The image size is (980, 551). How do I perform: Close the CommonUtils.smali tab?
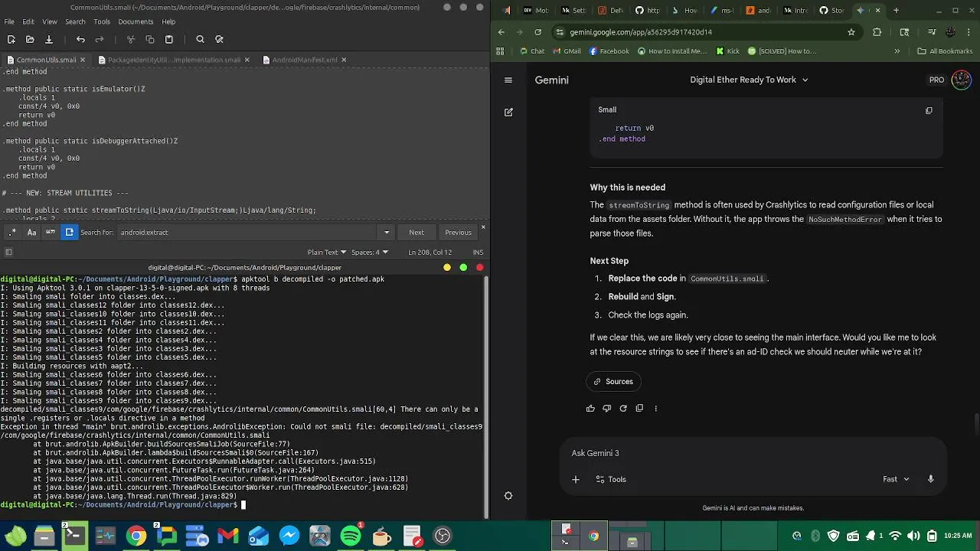[83, 60]
